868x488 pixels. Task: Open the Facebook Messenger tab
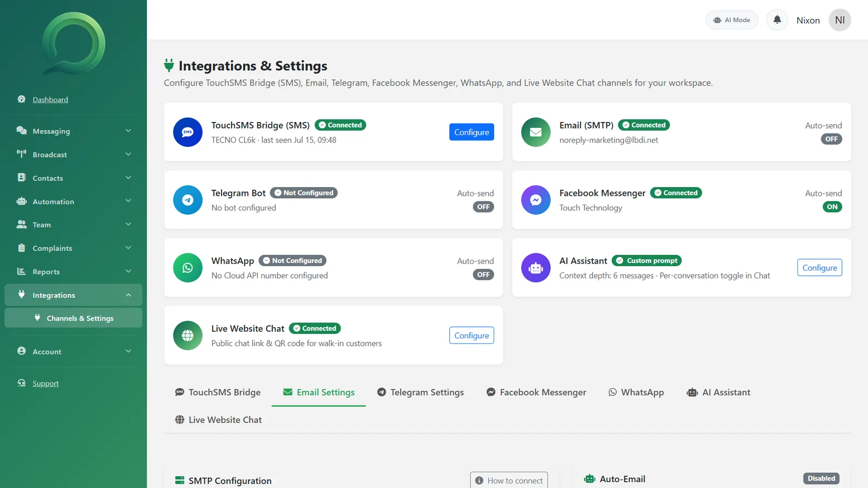tap(536, 392)
